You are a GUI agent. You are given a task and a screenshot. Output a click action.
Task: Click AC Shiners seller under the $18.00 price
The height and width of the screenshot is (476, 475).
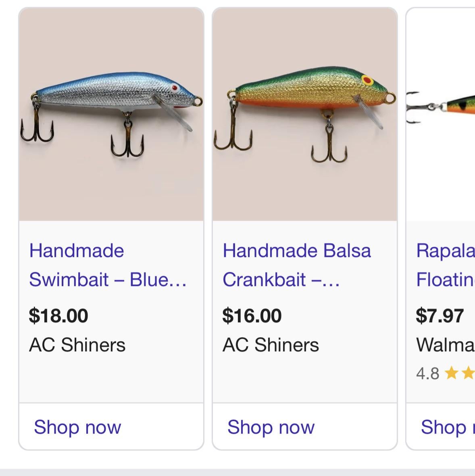77,345
